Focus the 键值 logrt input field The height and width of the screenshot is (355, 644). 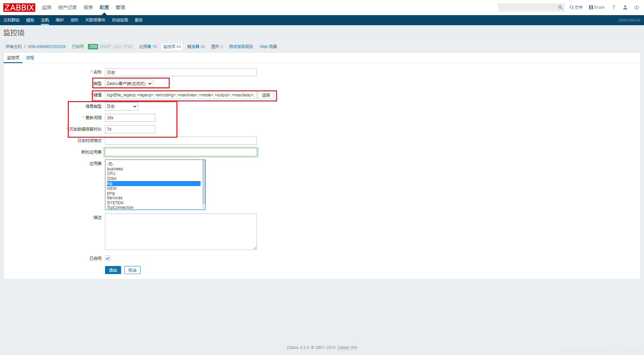click(181, 95)
